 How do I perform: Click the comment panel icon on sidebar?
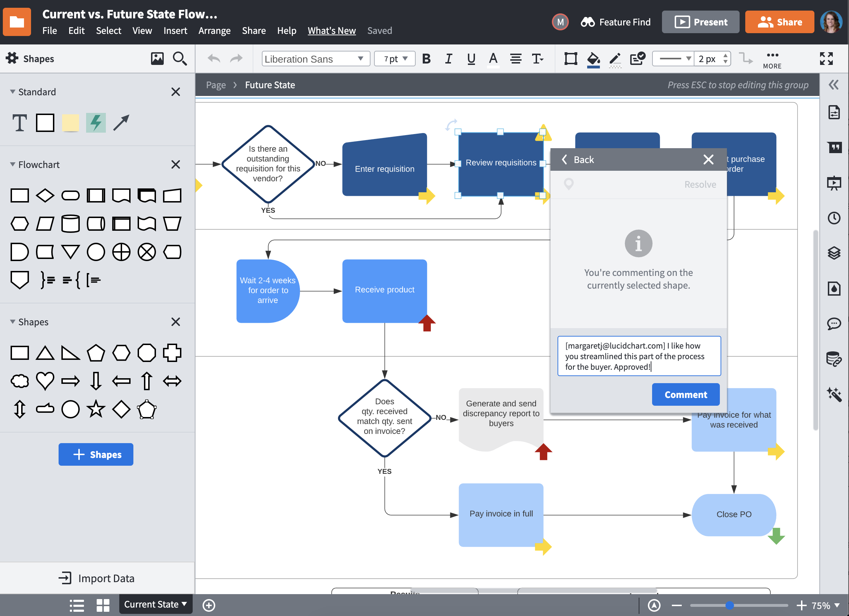(834, 324)
